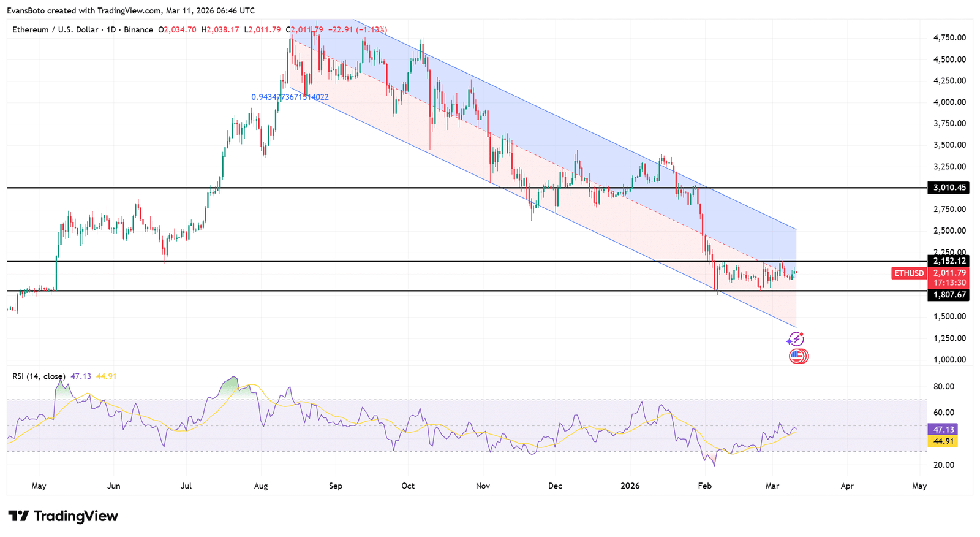This screenshot has height=537, width=980.
Task: Click the red change value −22.91 (−1.13%)
Action: point(358,29)
